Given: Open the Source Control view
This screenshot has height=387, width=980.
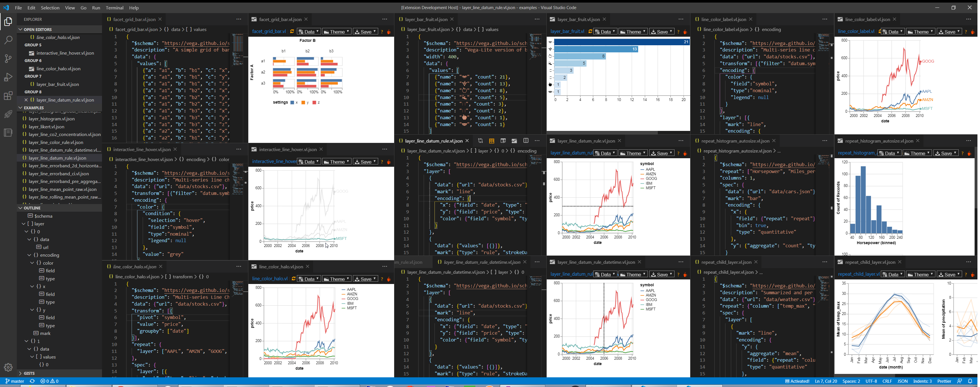Looking at the screenshot, I should [x=8, y=59].
